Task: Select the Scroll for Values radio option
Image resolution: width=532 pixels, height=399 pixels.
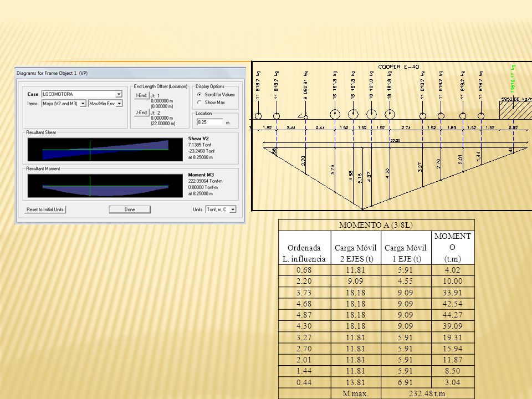Action: pos(199,95)
